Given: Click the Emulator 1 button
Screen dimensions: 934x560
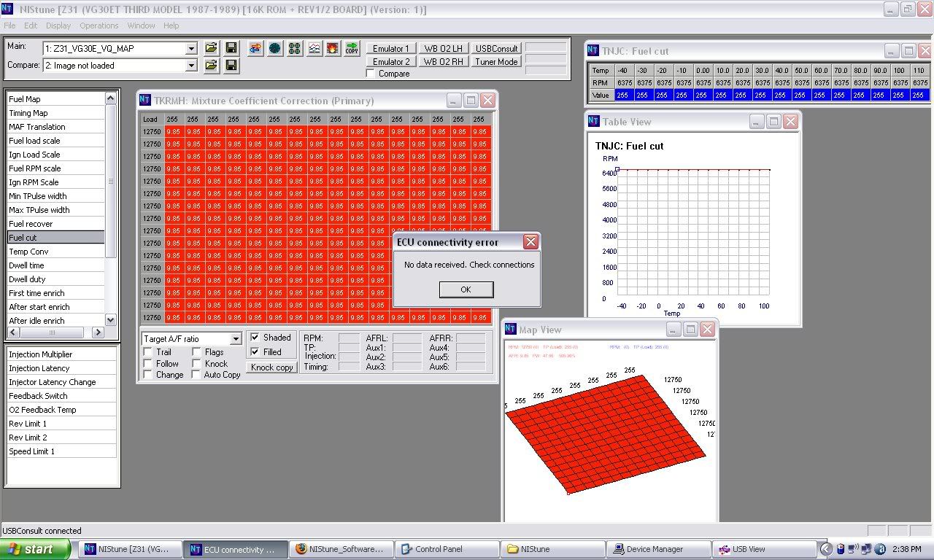Looking at the screenshot, I should 391,49.
